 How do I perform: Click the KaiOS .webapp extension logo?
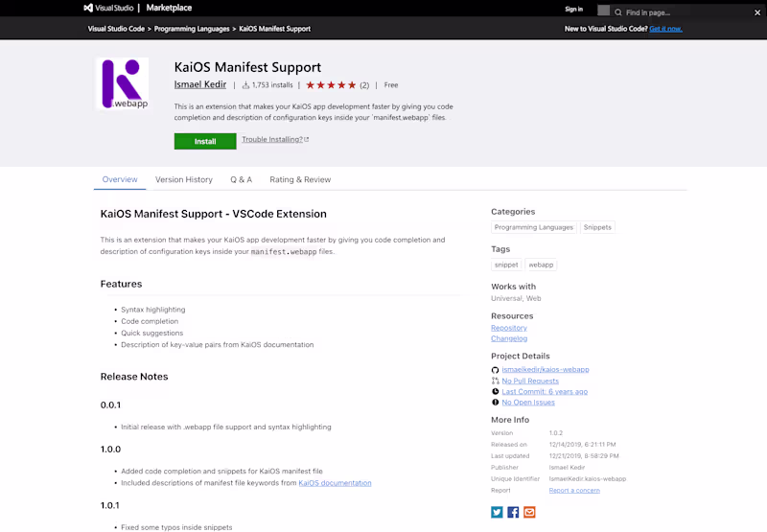123,83
